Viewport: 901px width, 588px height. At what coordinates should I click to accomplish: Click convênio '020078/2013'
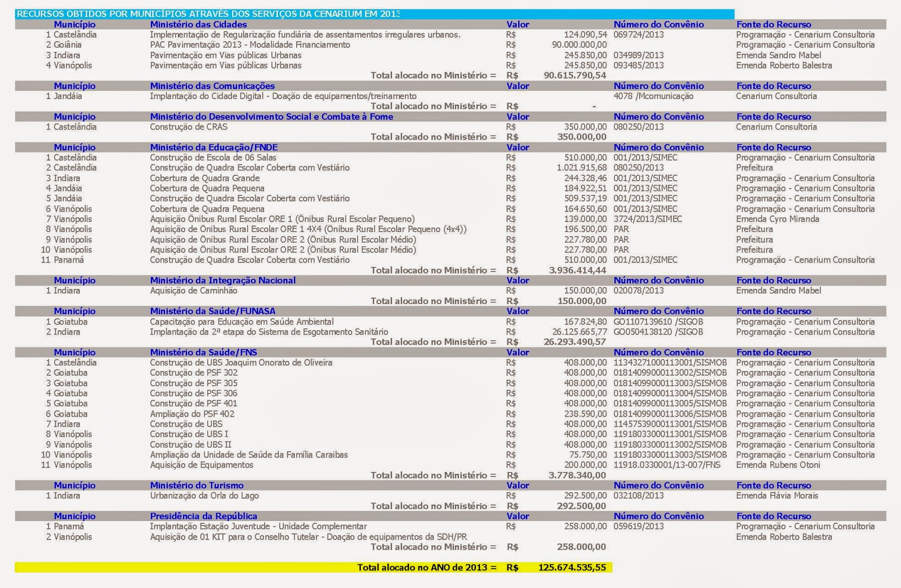tap(639, 291)
